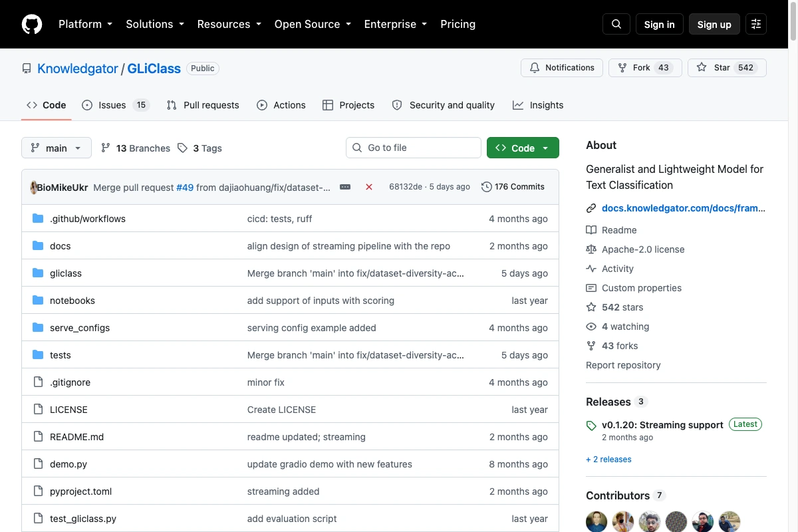Open the Open Source dropdown menu
This screenshot has width=798, height=532.
tap(313, 24)
